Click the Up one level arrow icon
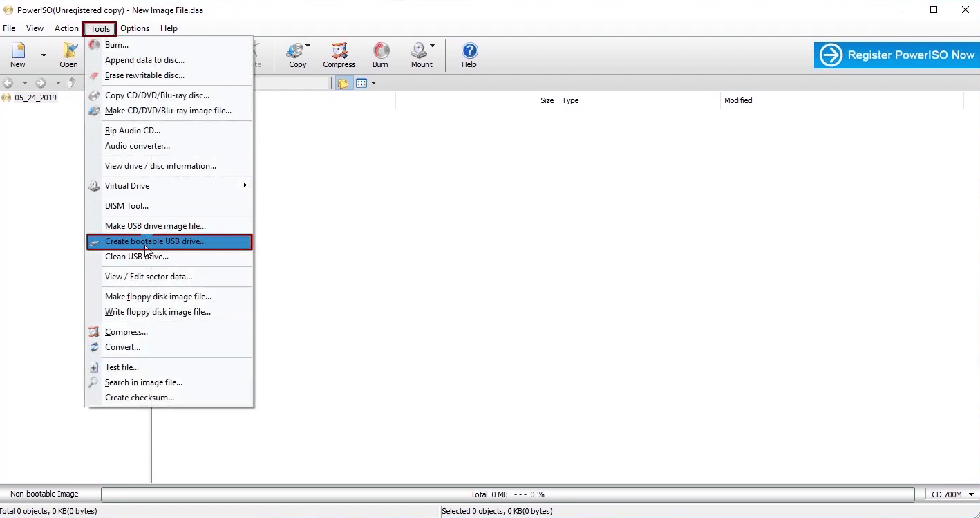 (73, 83)
